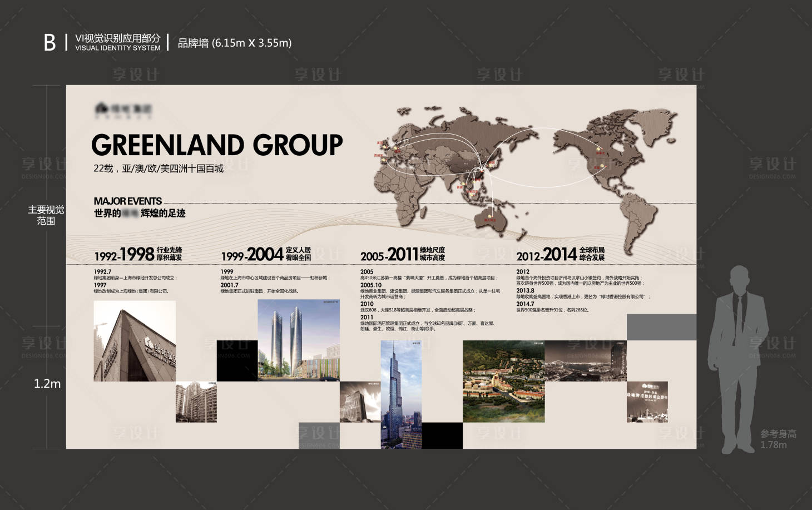Select the '22载，亚/澳/欧/美四洲十国百城' tagline

tap(159, 169)
